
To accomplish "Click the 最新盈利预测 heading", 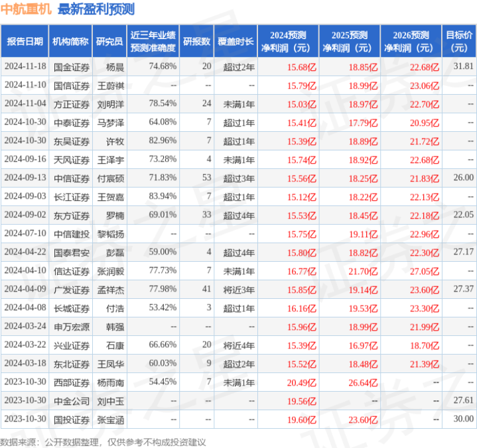I will click(96, 9).
